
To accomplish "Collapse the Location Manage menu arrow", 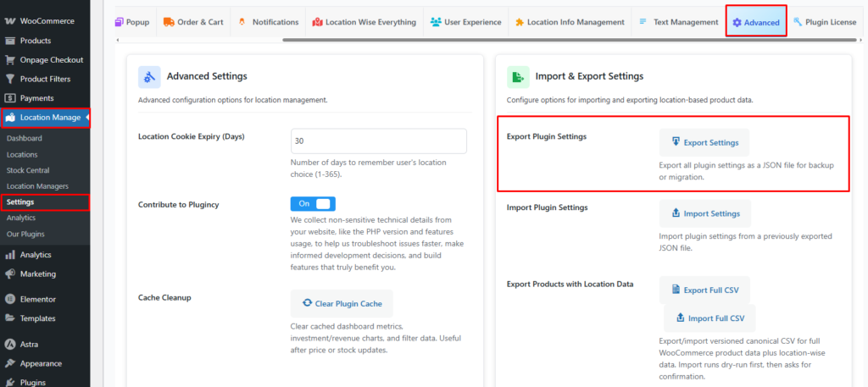I will click(x=87, y=118).
